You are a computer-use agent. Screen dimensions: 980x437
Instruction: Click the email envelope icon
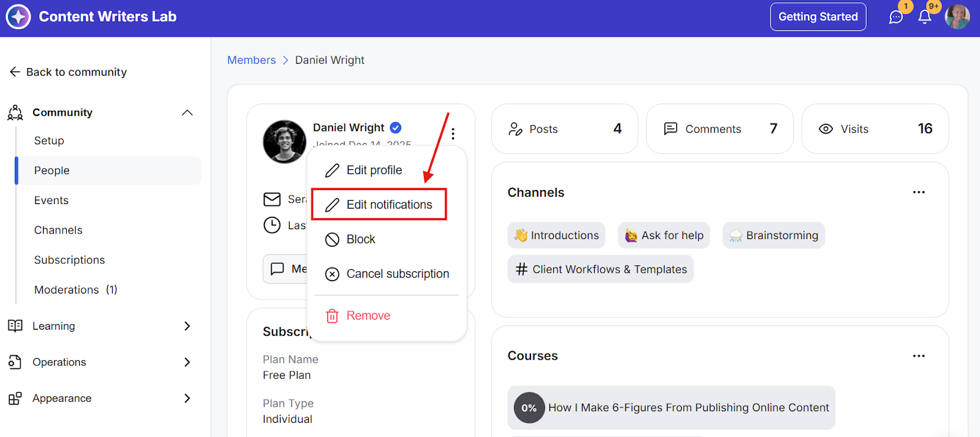coord(272,199)
